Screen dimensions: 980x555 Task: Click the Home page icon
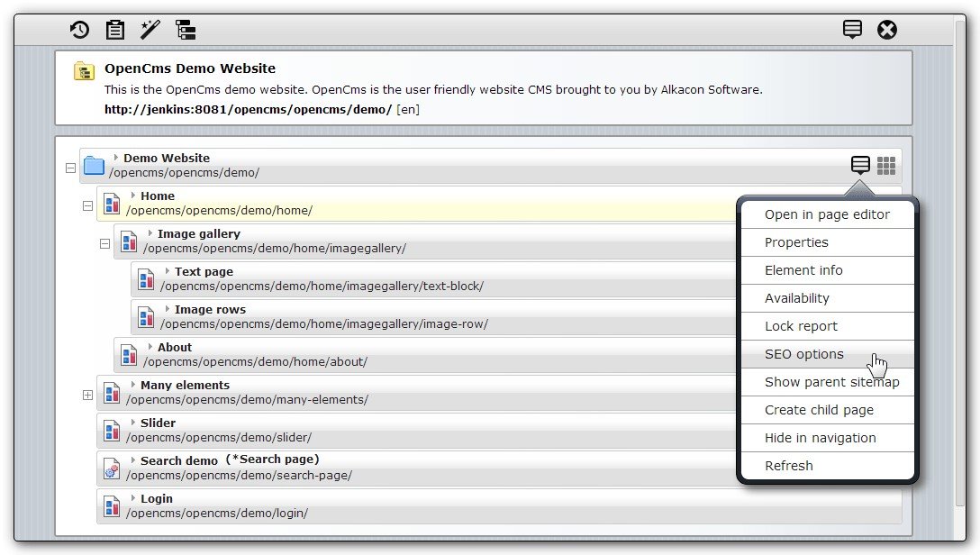coord(112,204)
